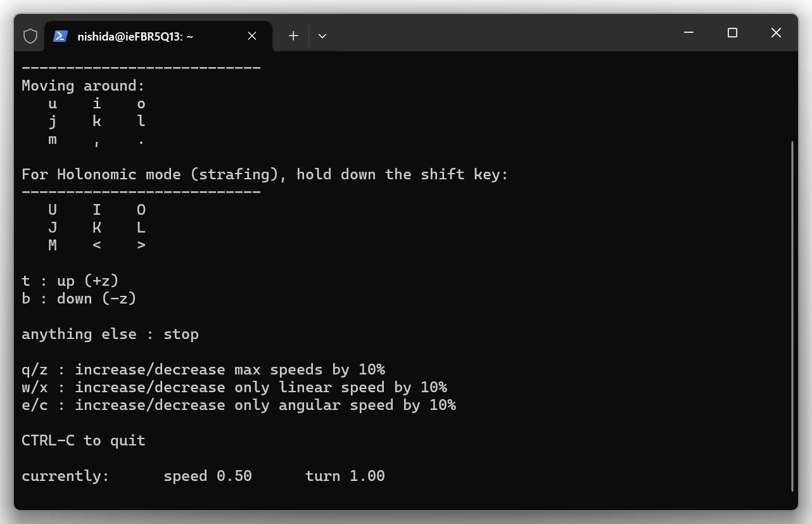
Task: Click the "speed 0.50" value in the terminal
Action: [x=208, y=476]
